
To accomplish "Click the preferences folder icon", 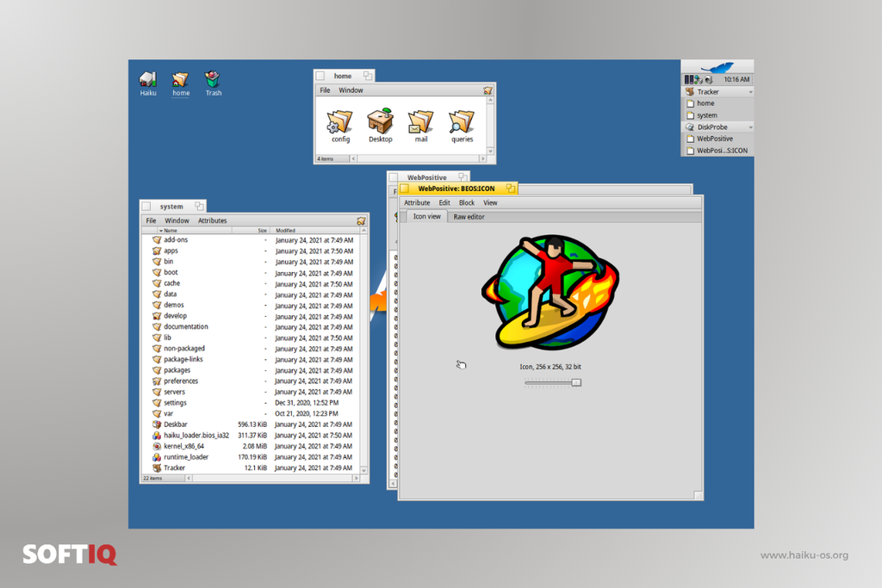I will pos(157,381).
